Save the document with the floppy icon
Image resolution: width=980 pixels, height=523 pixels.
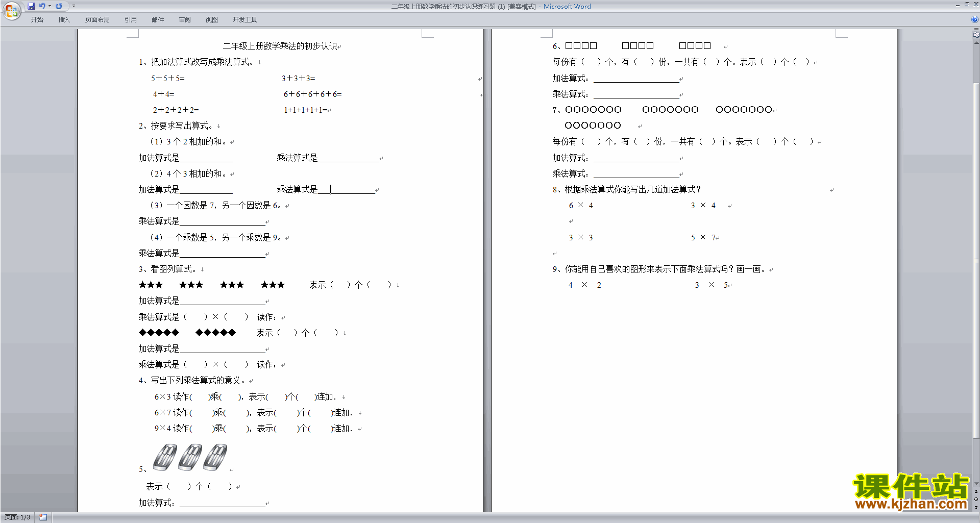pyautogui.click(x=31, y=6)
